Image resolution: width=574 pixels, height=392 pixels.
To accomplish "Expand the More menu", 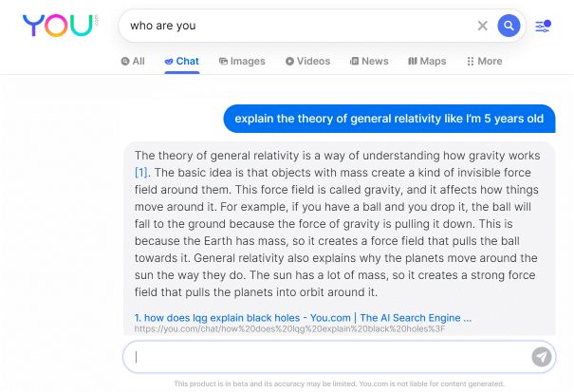I will pos(484,61).
